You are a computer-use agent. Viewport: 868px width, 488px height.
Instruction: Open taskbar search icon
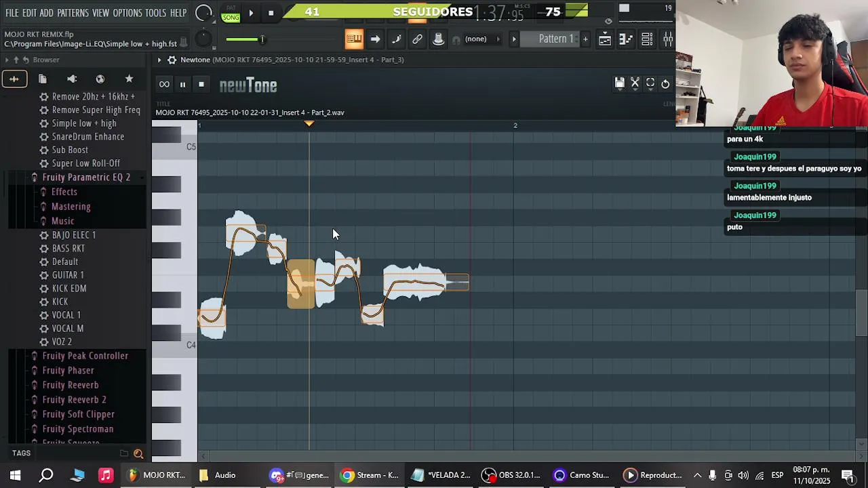[46, 475]
